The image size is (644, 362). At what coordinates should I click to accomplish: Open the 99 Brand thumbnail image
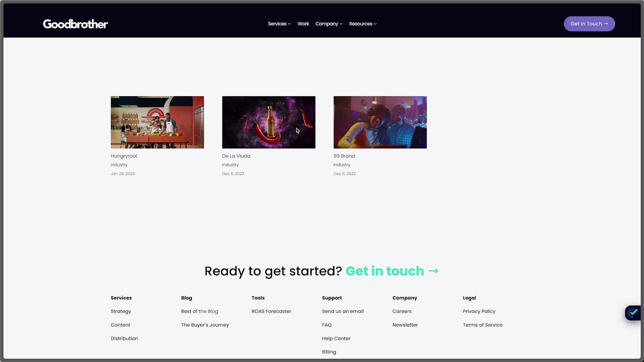[x=380, y=122]
